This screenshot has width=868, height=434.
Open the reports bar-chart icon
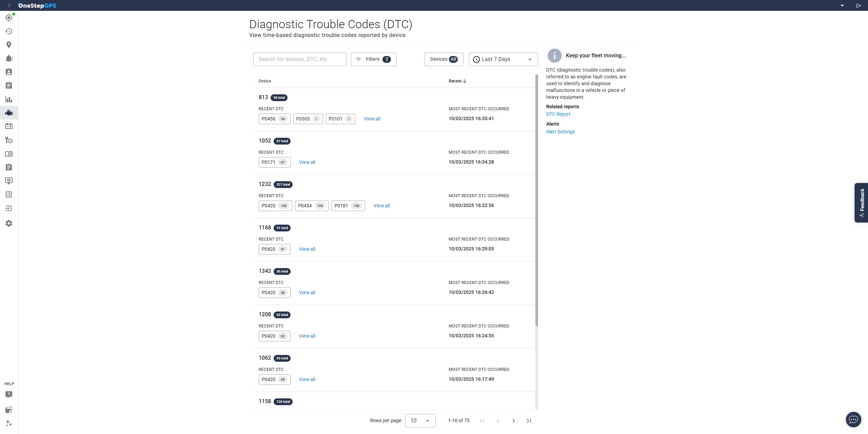8,99
